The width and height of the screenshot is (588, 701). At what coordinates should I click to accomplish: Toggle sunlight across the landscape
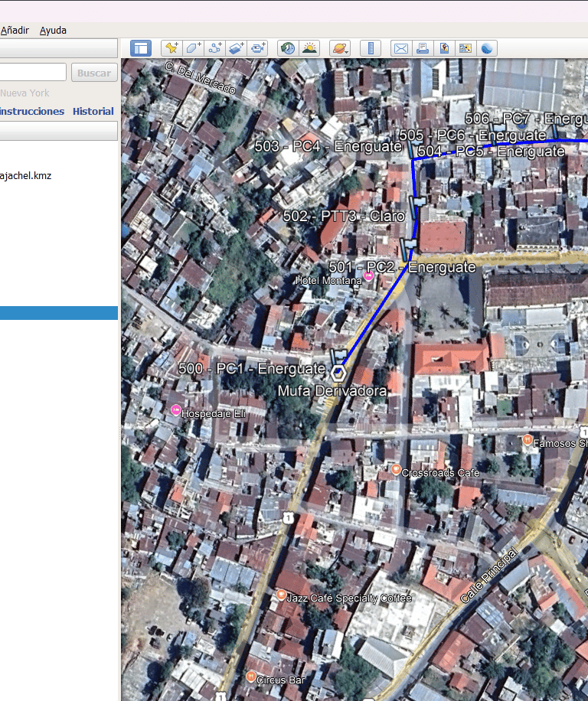click(x=309, y=48)
